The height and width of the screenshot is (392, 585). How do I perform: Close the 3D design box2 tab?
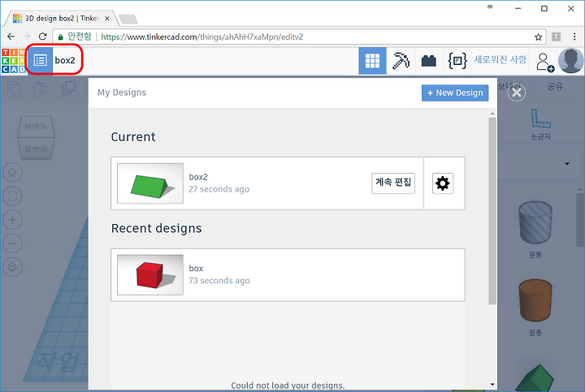pyautogui.click(x=107, y=18)
